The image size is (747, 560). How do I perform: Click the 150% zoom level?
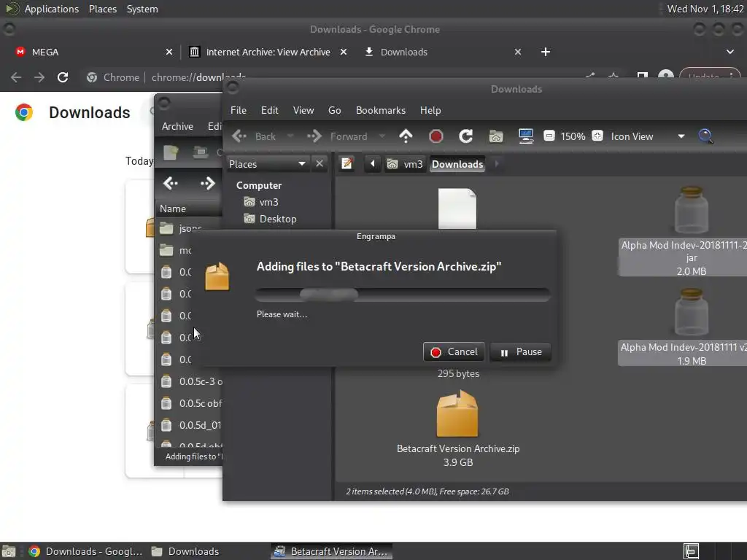573,136
